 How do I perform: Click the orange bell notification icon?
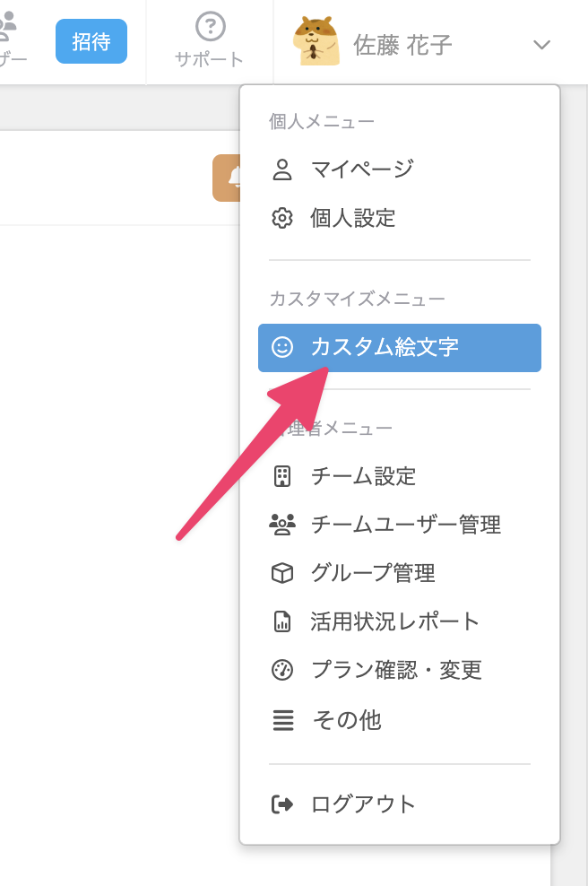pyautogui.click(x=227, y=178)
